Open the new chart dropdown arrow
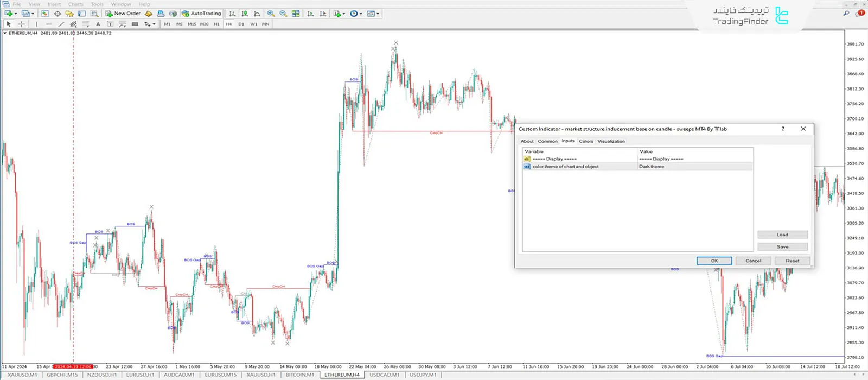 tap(15, 14)
